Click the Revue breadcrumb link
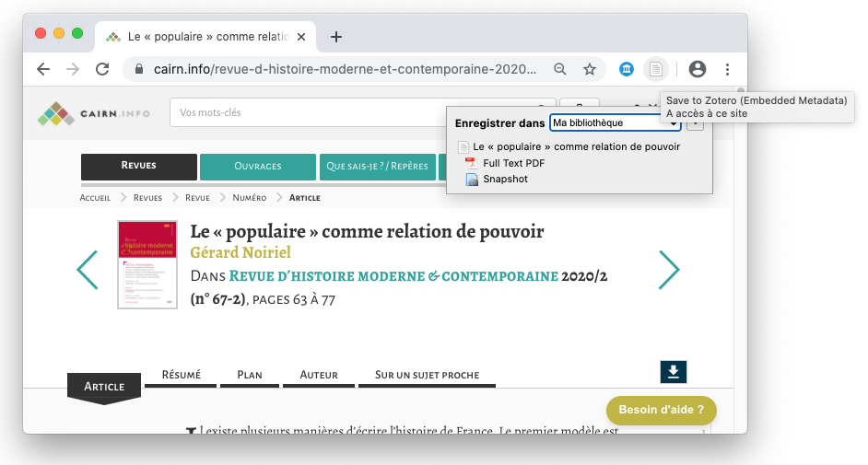The height and width of the screenshot is (465, 868). [197, 198]
